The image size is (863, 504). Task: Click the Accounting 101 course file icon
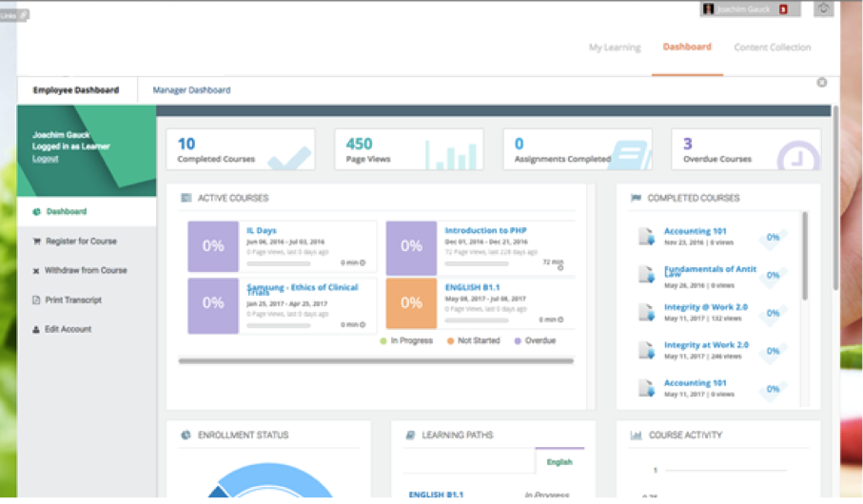647,236
